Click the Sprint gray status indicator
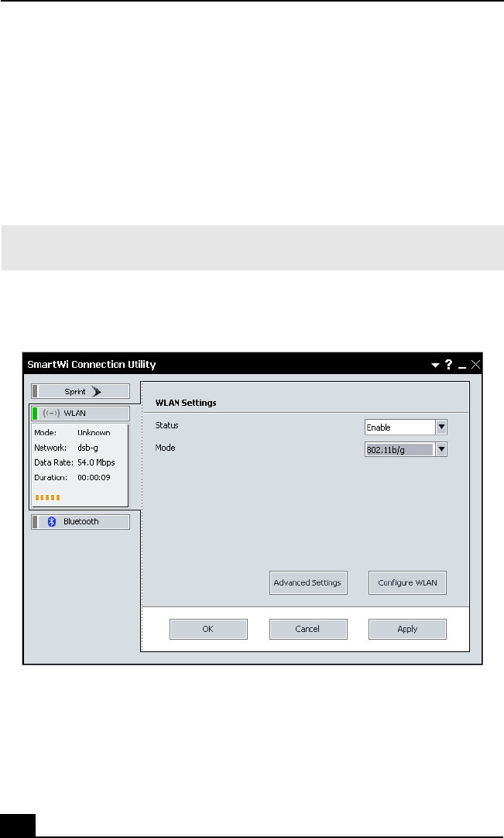504x838 pixels. click(x=36, y=391)
